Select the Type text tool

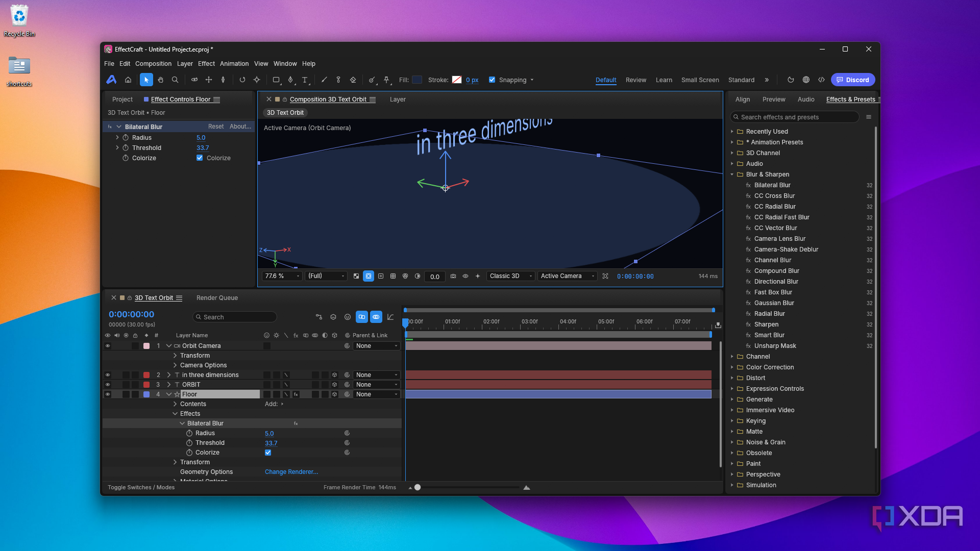(x=305, y=80)
